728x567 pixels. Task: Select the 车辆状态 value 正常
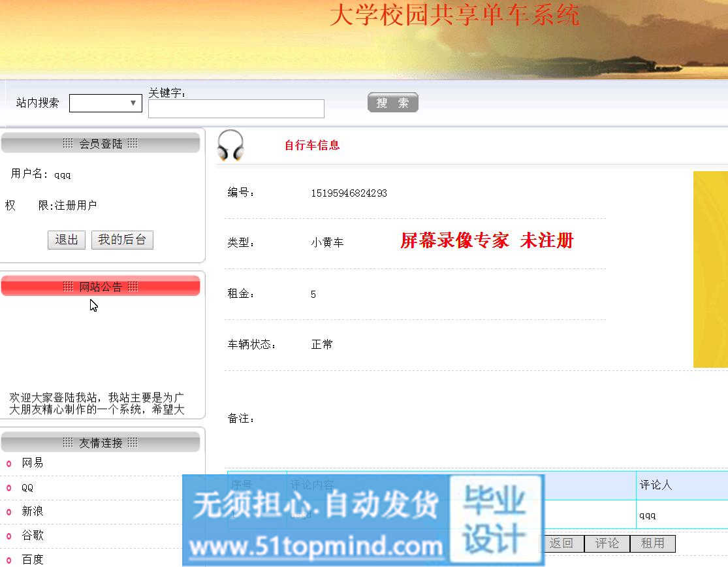[x=322, y=344]
